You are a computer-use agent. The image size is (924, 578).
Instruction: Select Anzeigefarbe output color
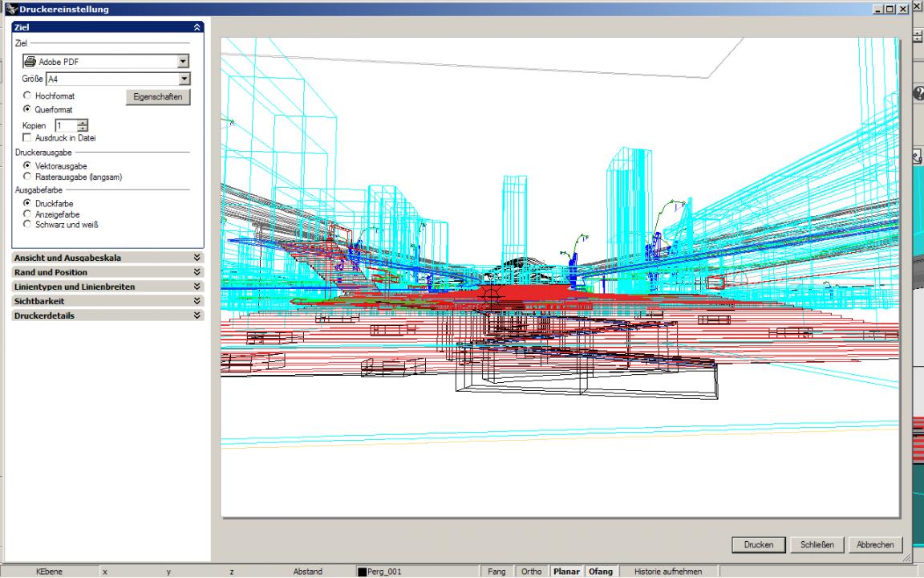click(28, 214)
